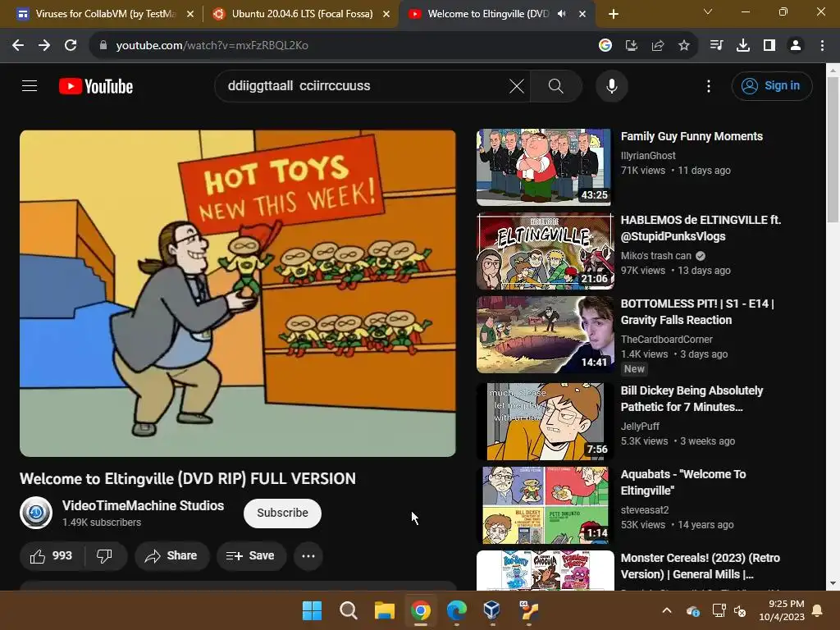Dislike the video with the thumbs down

click(105, 556)
